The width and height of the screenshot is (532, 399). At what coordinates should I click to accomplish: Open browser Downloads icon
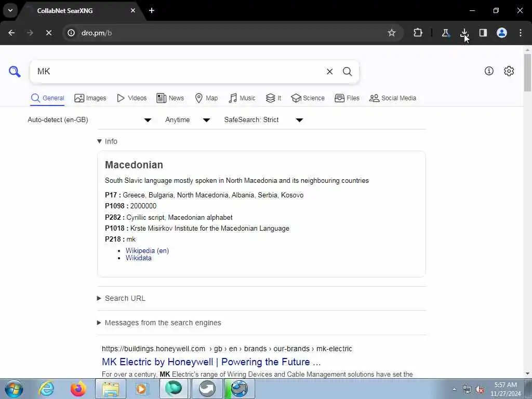pos(464,33)
